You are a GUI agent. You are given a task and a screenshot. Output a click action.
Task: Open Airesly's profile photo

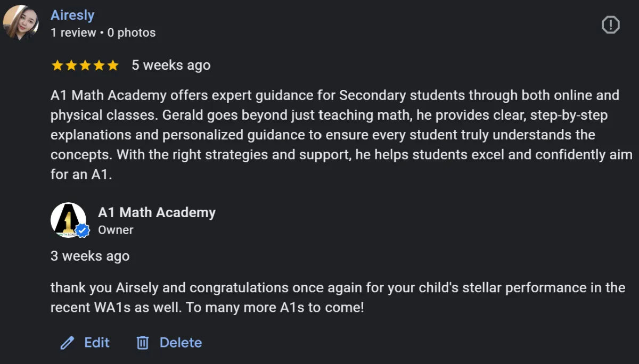click(21, 22)
